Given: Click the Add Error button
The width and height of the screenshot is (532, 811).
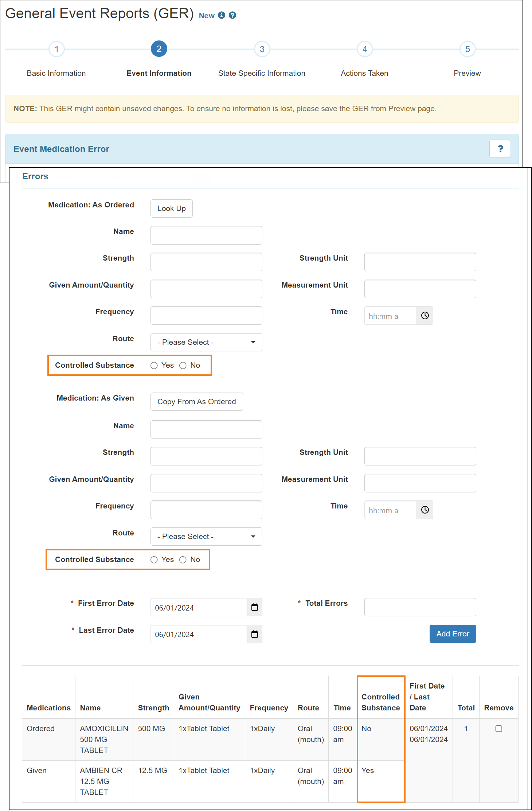Looking at the screenshot, I should point(453,634).
